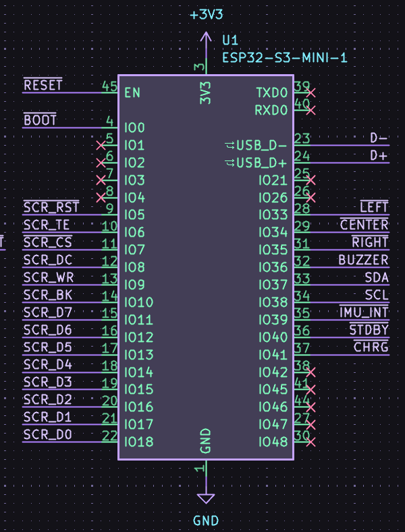Click the no-connect X on IO48
Image resolution: width=405 pixels, height=532 pixels.
pos(311,442)
